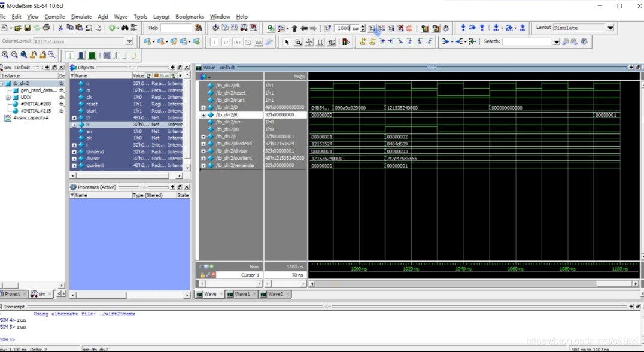Click the Pan Mode cross-arrows icon
The height and width of the screenshot is (352, 644).
(309, 42)
